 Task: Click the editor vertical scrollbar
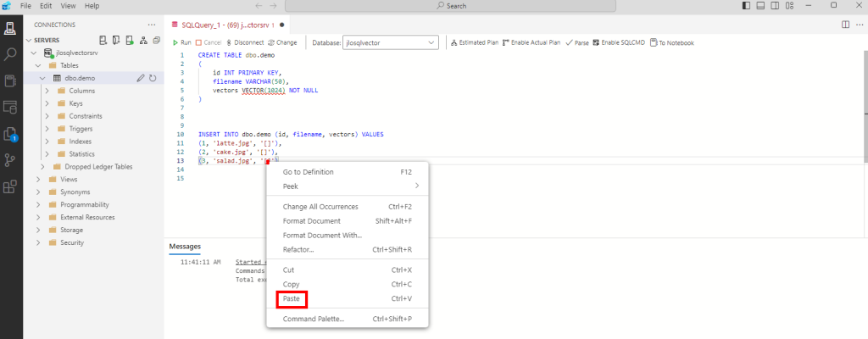(x=865, y=106)
